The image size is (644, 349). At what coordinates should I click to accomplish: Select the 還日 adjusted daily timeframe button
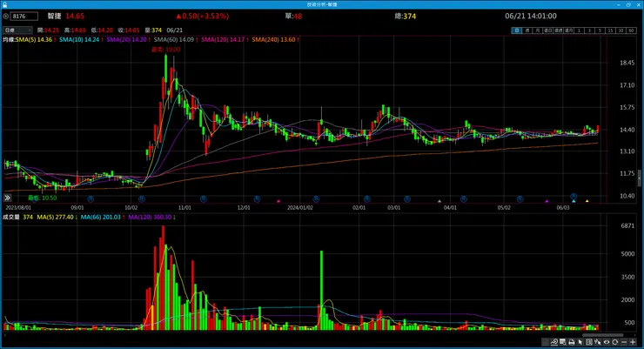547,30
